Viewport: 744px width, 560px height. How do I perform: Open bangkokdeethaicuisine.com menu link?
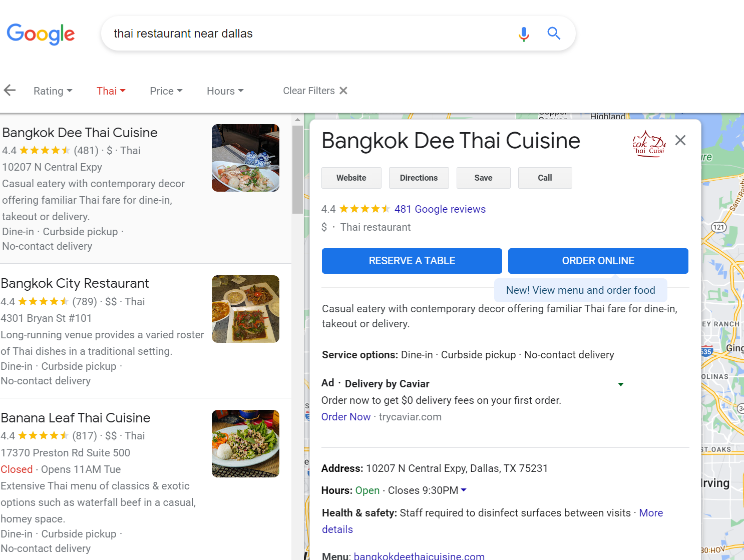[x=419, y=556]
